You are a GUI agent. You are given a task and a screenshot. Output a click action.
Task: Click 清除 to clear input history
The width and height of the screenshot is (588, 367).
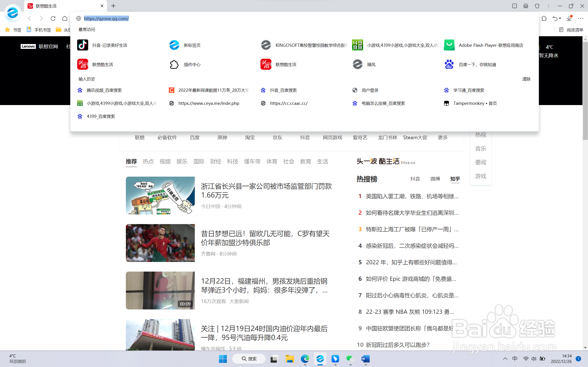(x=526, y=79)
